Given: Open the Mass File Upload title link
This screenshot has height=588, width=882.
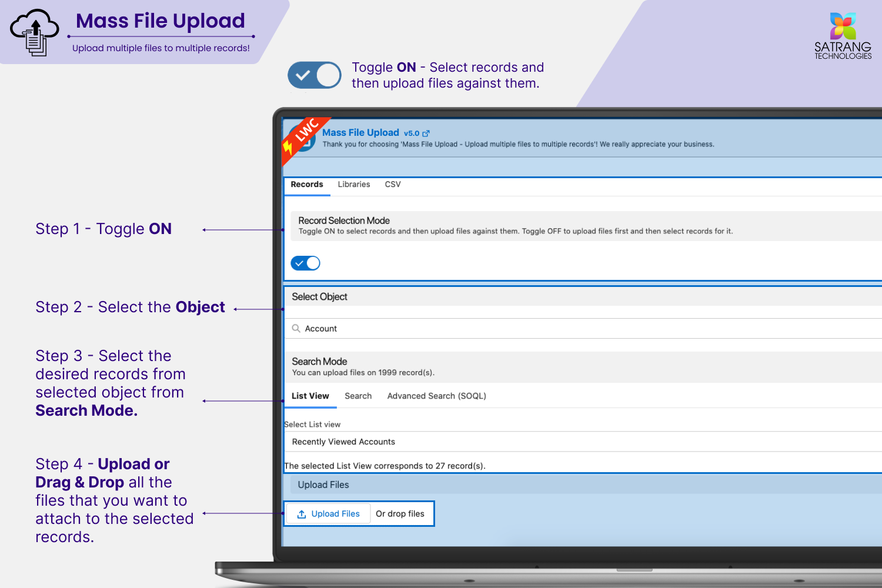Looking at the screenshot, I should pos(360,133).
